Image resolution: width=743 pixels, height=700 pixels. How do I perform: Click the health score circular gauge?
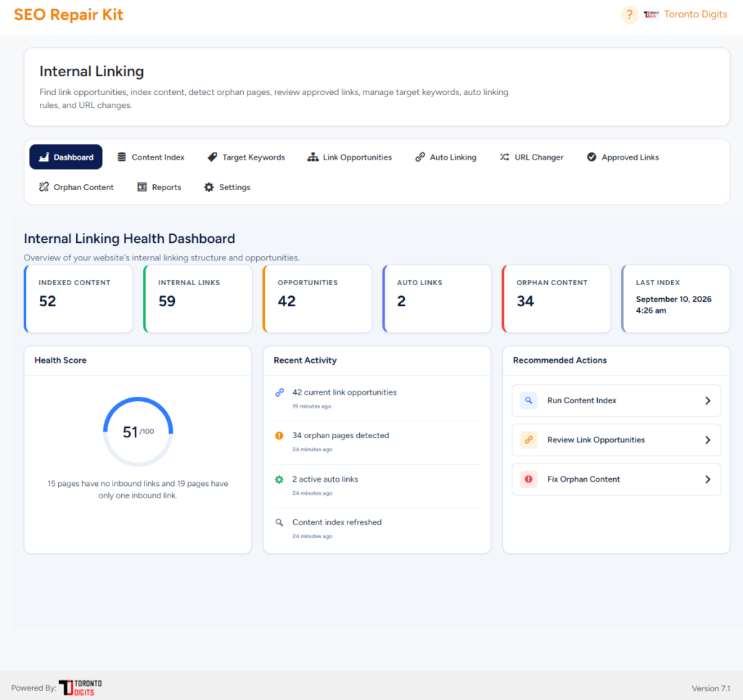pyautogui.click(x=138, y=432)
